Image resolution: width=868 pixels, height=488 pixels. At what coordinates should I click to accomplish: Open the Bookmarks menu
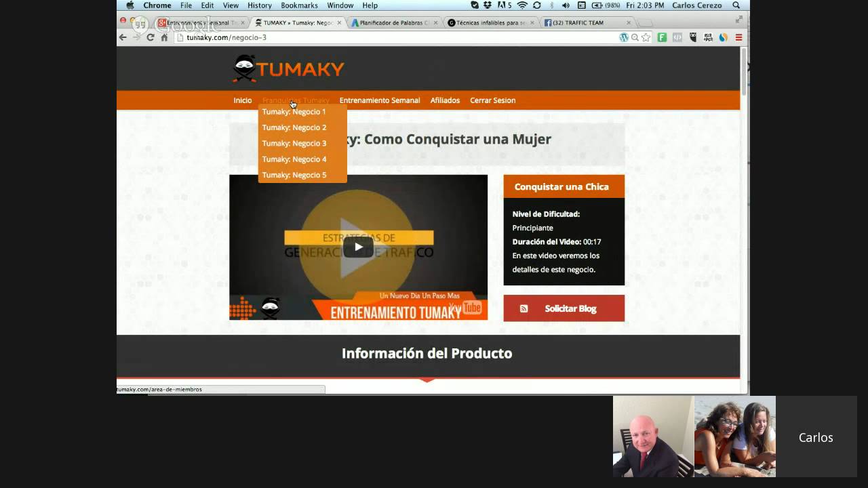tap(299, 5)
